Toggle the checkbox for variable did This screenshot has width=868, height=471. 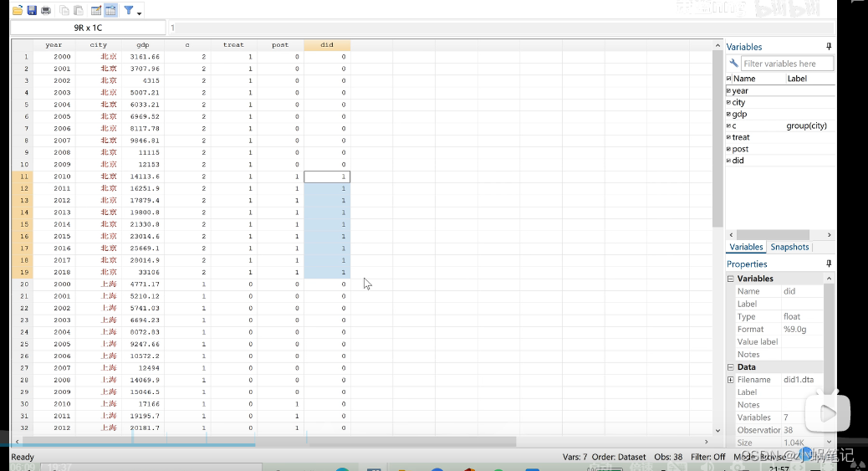click(729, 161)
